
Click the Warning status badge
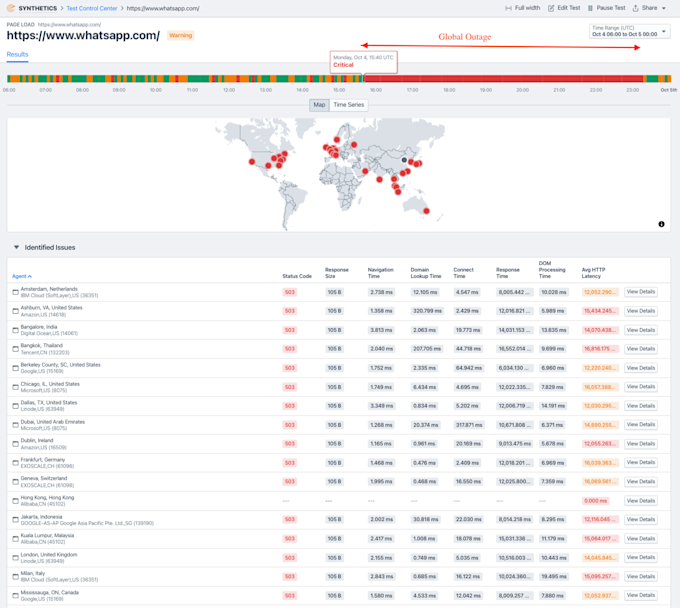[x=180, y=36]
